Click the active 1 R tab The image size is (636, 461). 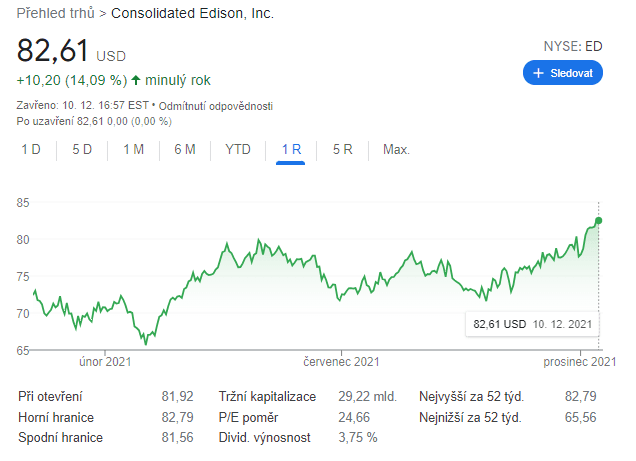(291, 150)
